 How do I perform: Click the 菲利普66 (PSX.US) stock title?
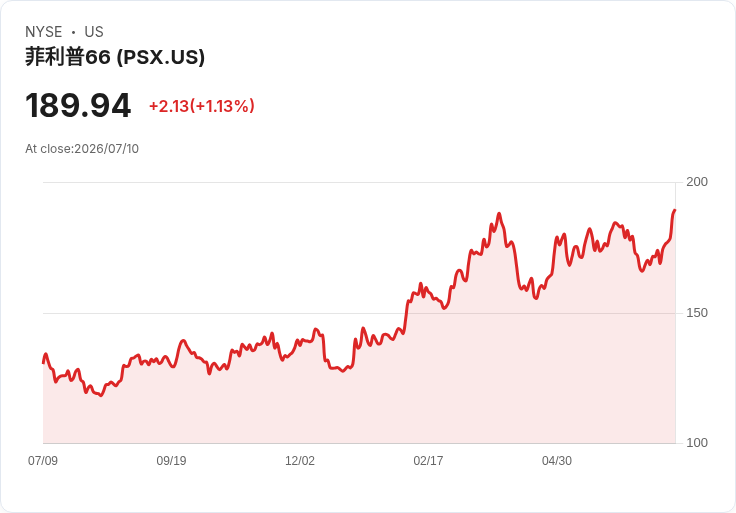point(115,57)
